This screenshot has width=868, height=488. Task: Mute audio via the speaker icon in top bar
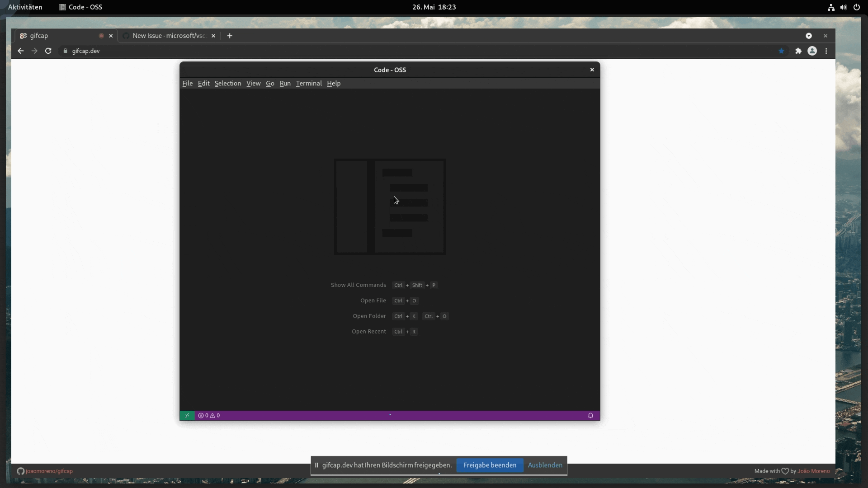pos(844,7)
